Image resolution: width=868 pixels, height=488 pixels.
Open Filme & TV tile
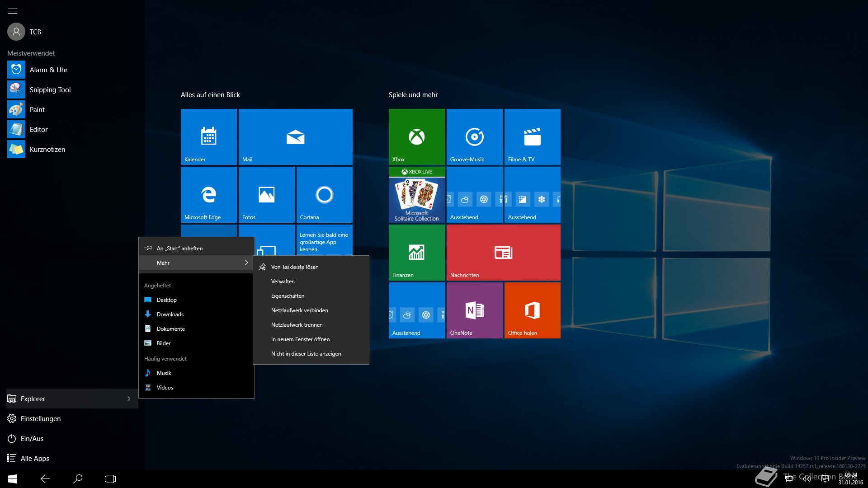(533, 137)
